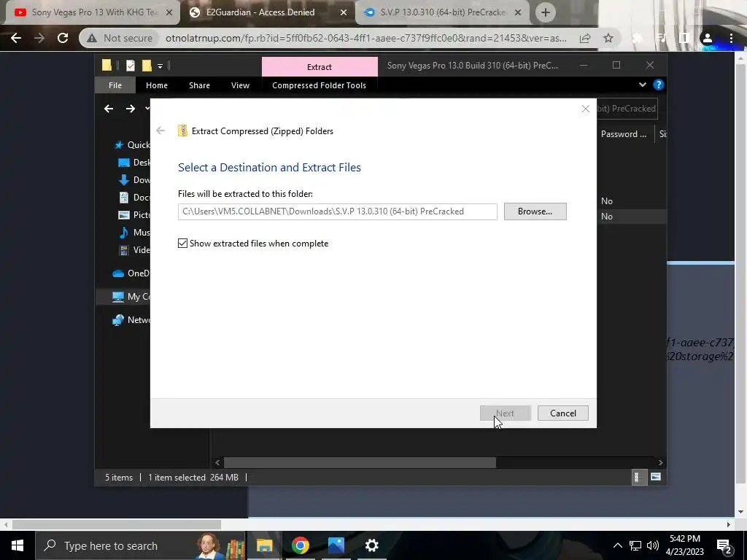The width and height of the screenshot is (747, 560).
Task: Select Network in Explorer sidebar
Action: click(131, 320)
